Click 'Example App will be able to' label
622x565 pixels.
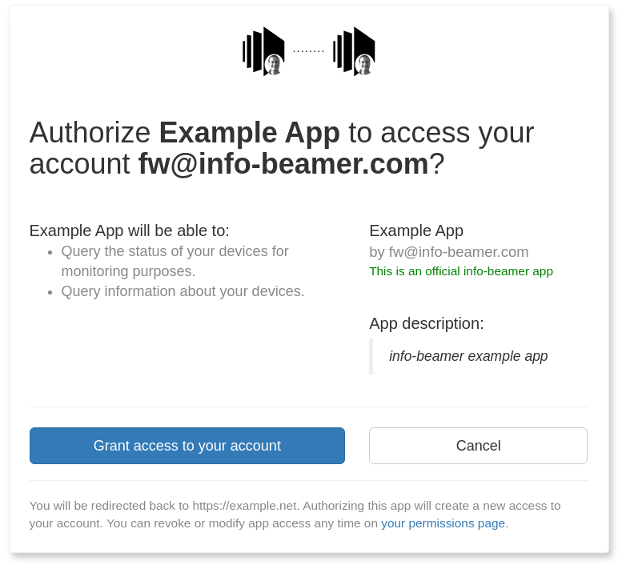[x=129, y=231]
